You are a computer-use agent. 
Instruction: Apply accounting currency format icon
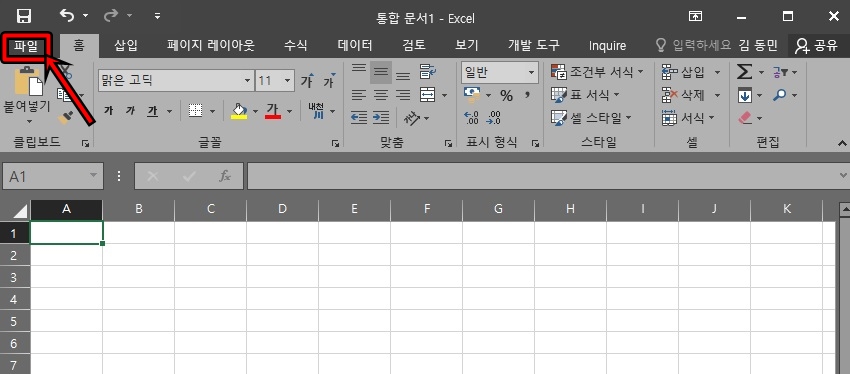(x=472, y=95)
